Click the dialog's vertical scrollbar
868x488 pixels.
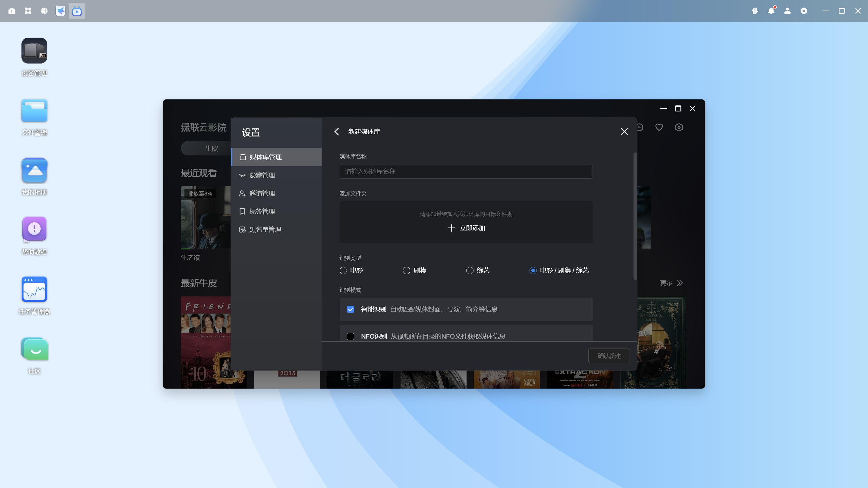635,216
